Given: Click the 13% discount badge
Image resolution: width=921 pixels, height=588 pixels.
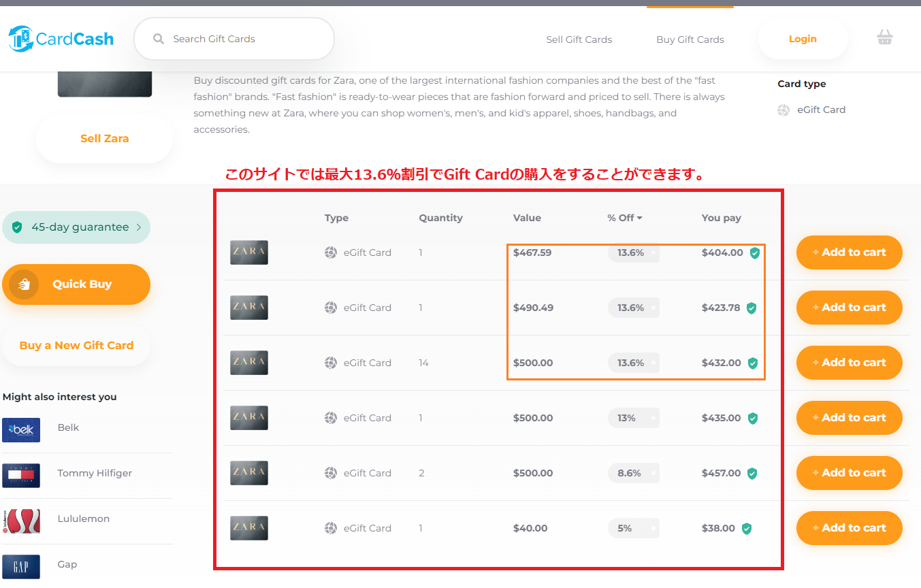Looking at the screenshot, I should (633, 418).
